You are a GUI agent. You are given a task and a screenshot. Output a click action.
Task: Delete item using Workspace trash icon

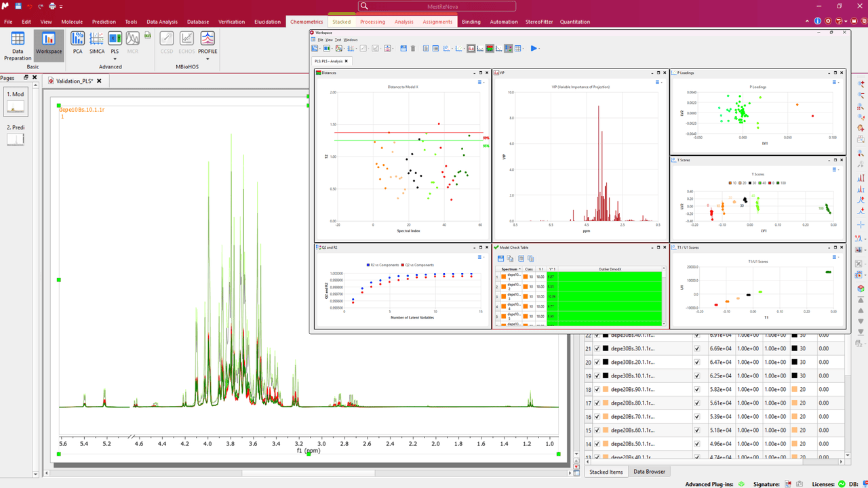413,48
